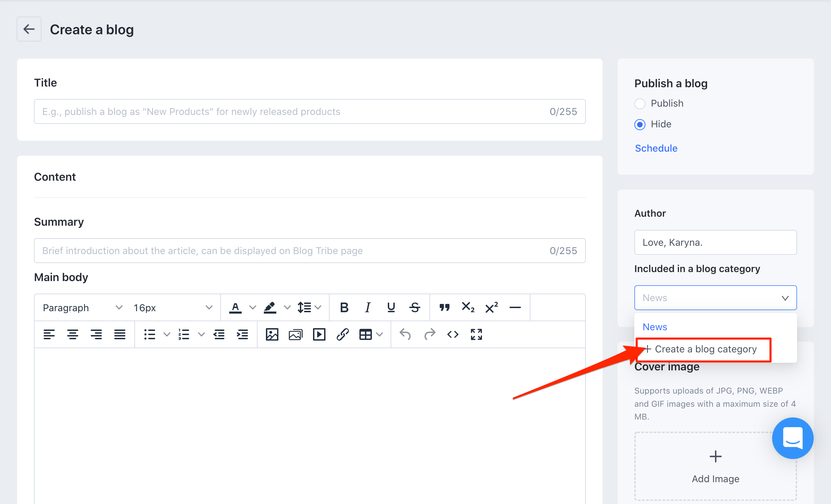Open the source code view icon

(x=453, y=334)
